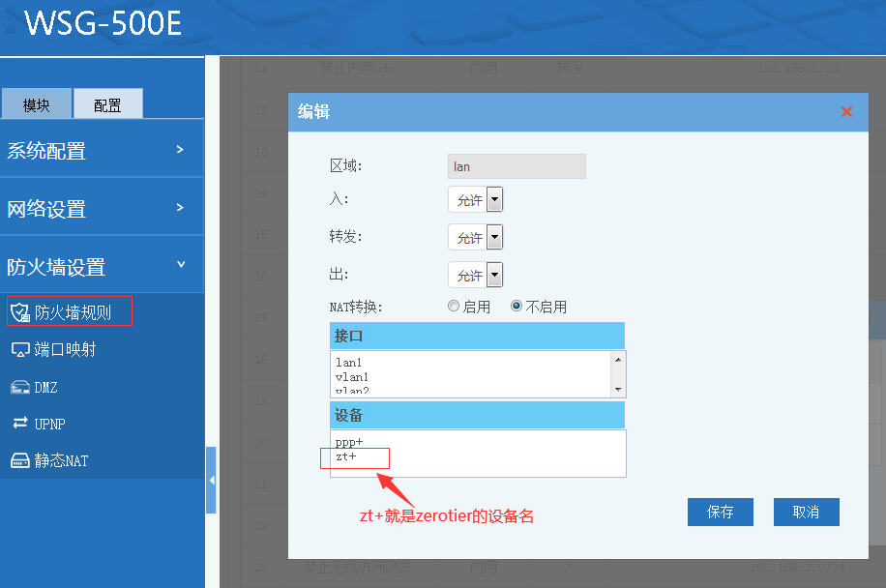Open the 转发 policy dropdown

point(494,237)
